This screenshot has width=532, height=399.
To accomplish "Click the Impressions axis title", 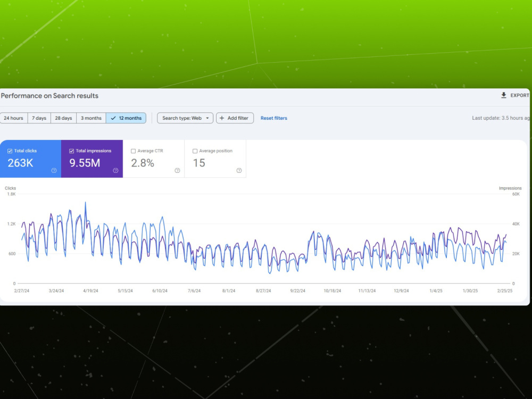I will tap(510, 188).
